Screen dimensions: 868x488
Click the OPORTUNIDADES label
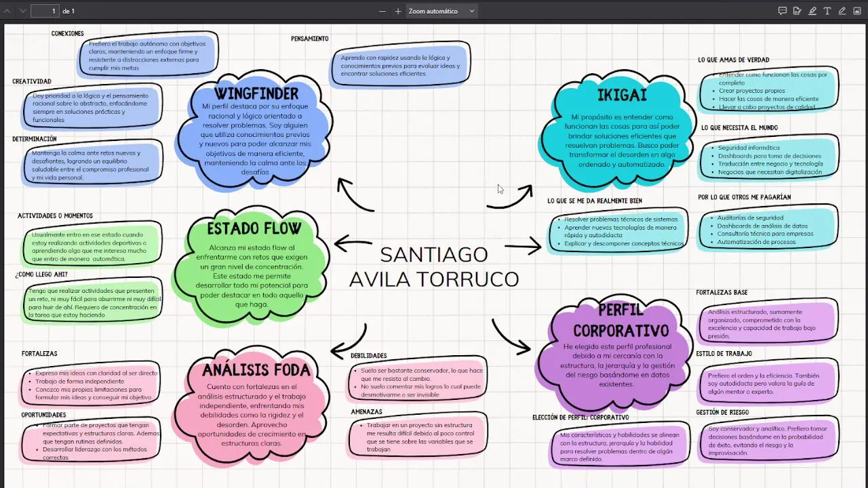point(43,414)
